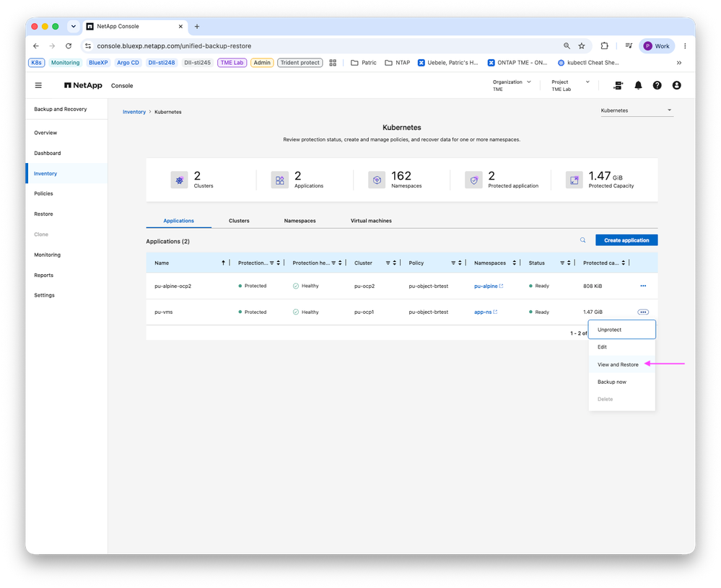
Task: Switch to the Virtual machines tab
Action: pos(371,221)
